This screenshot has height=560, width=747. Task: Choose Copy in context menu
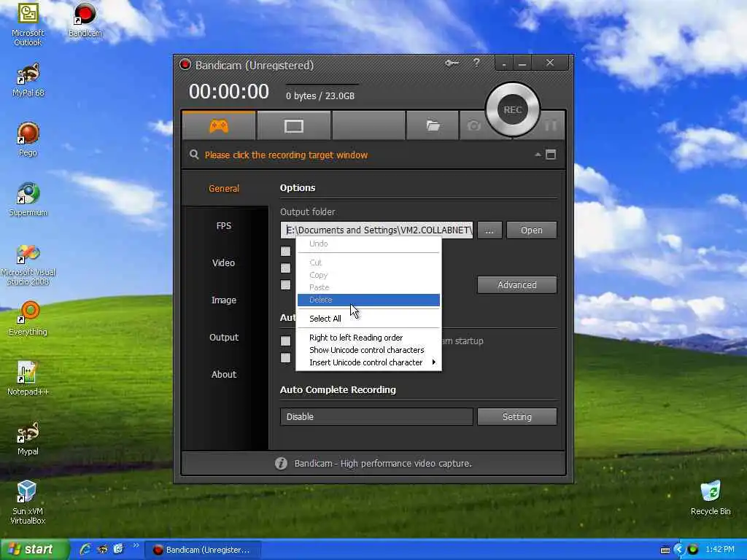pos(368,275)
